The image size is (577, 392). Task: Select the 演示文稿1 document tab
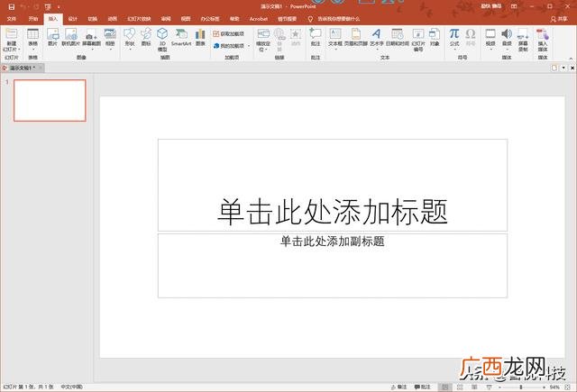(22, 68)
